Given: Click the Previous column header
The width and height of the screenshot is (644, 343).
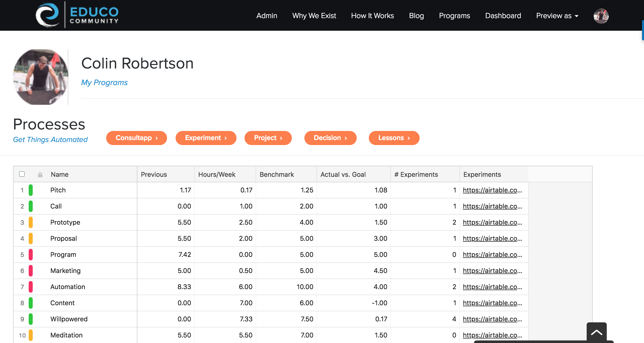Looking at the screenshot, I should click(166, 174).
